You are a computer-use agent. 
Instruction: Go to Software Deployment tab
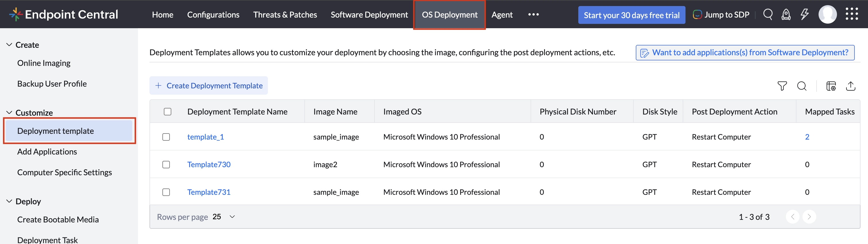(x=369, y=14)
